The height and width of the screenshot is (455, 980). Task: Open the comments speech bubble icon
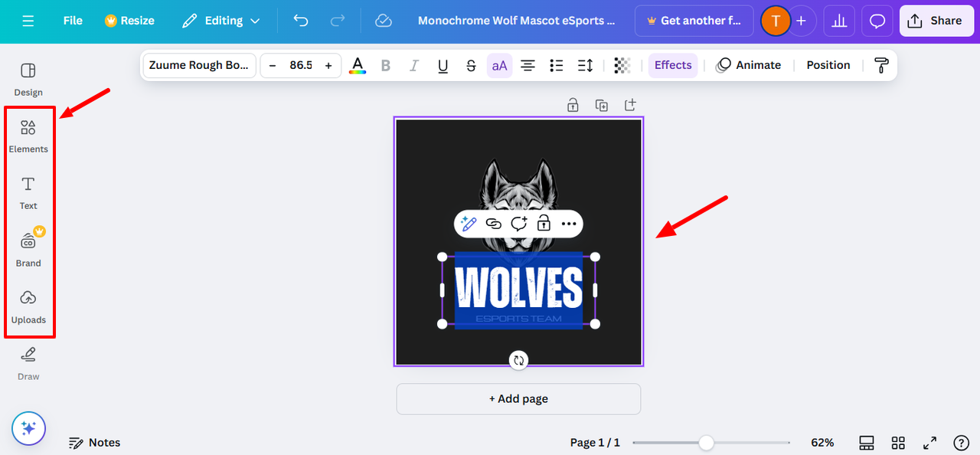click(x=877, y=21)
